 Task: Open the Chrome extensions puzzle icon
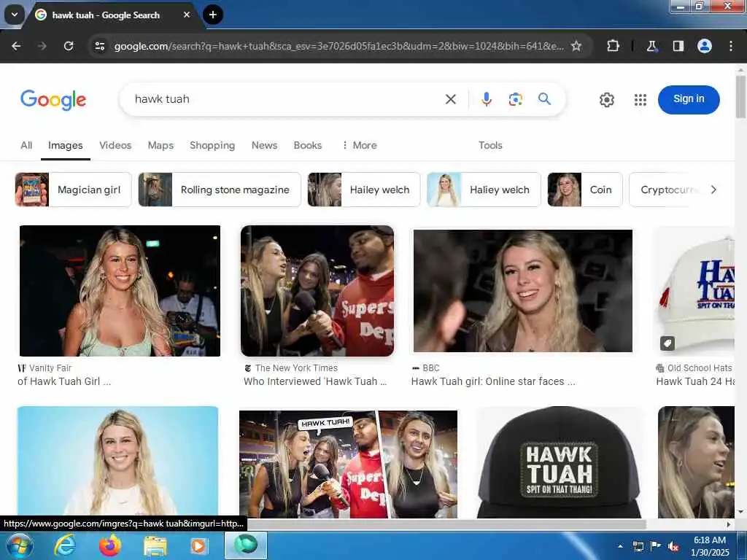click(x=613, y=46)
